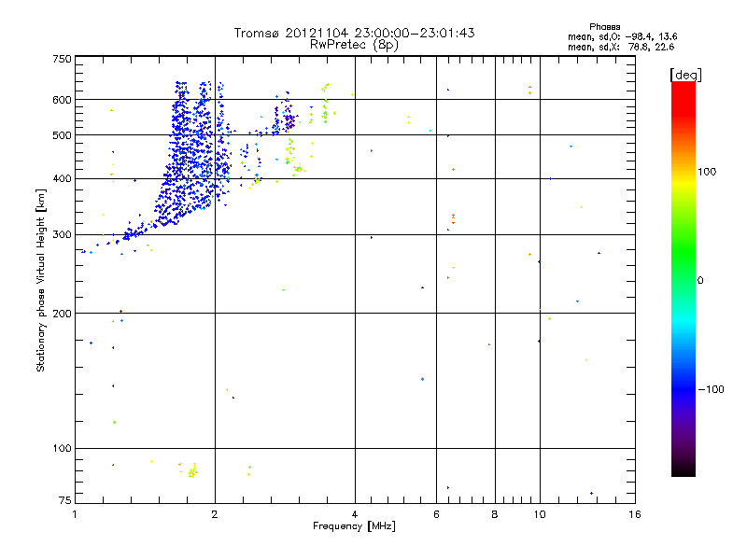
Task: Click the height axis tick "200"
Action: [62, 314]
